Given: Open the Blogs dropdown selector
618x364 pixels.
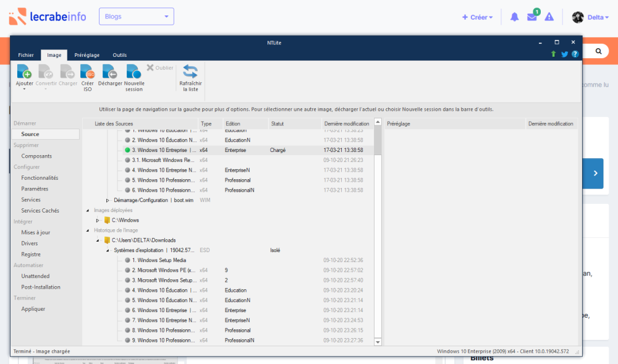Looking at the screenshot, I should pos(136,17).
